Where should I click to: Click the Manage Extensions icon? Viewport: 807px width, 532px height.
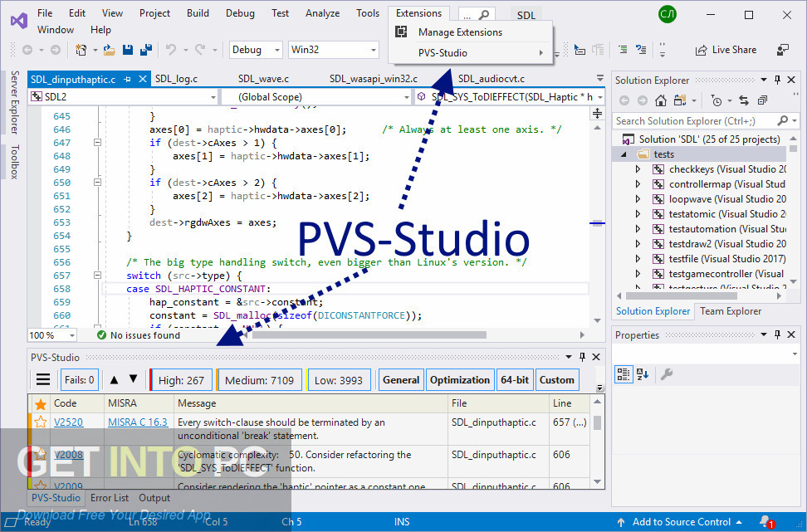401,32
